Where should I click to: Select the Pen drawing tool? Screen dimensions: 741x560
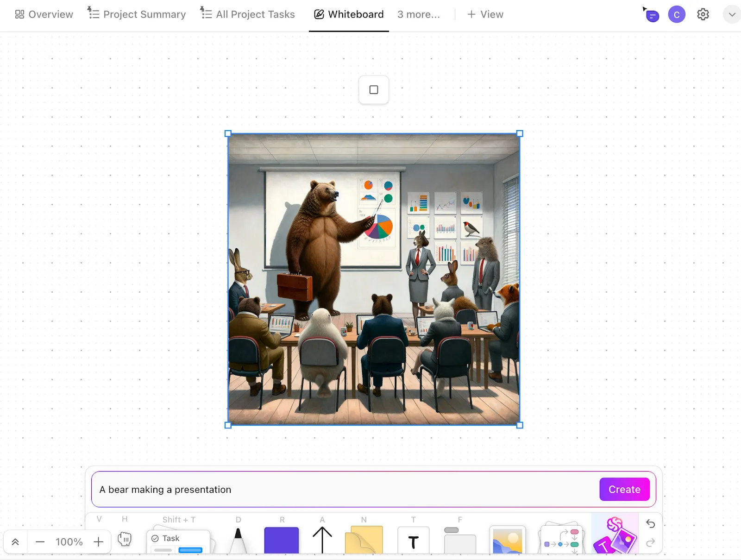[x=238, y=540]
